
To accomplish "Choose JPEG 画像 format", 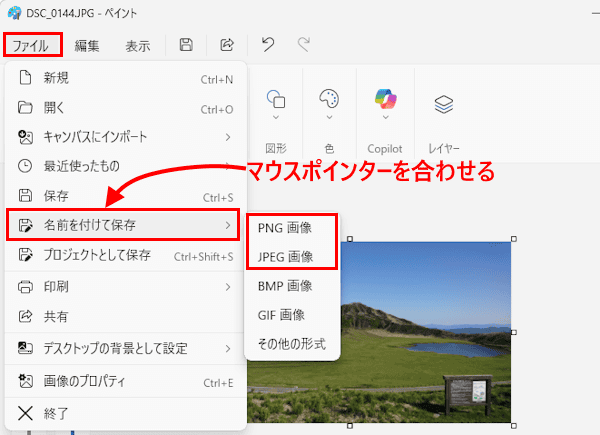I will [292, 257].
